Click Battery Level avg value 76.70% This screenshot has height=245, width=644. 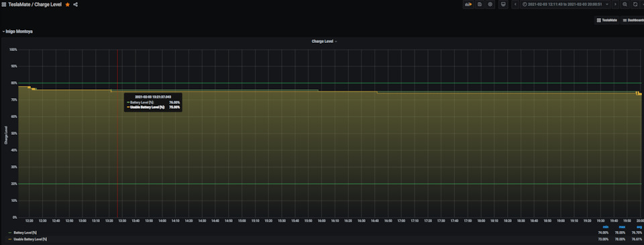click(637, 233)
